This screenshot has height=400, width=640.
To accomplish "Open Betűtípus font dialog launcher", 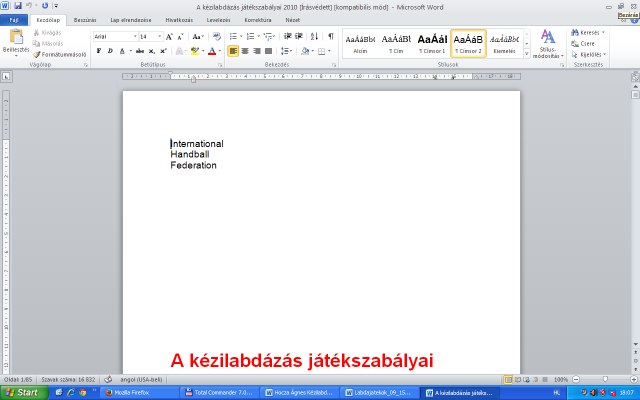I will pyautogui.click(x=220, y=65).
